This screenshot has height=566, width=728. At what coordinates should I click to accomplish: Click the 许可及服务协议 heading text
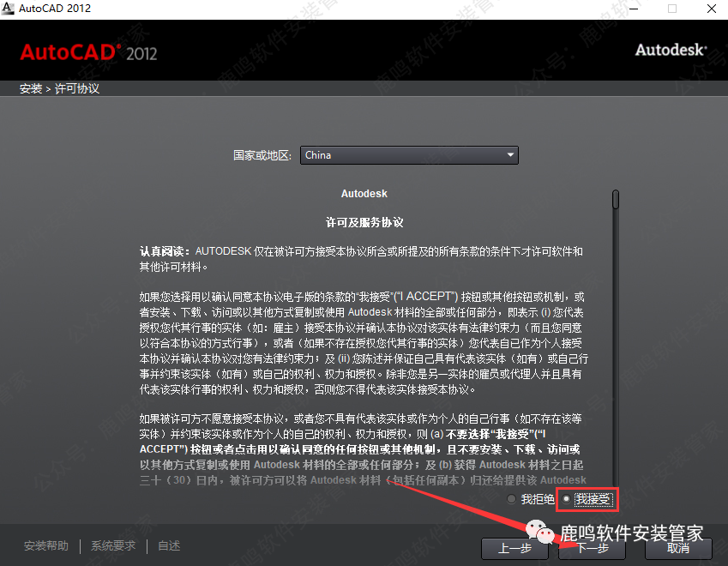coord(364,222)
